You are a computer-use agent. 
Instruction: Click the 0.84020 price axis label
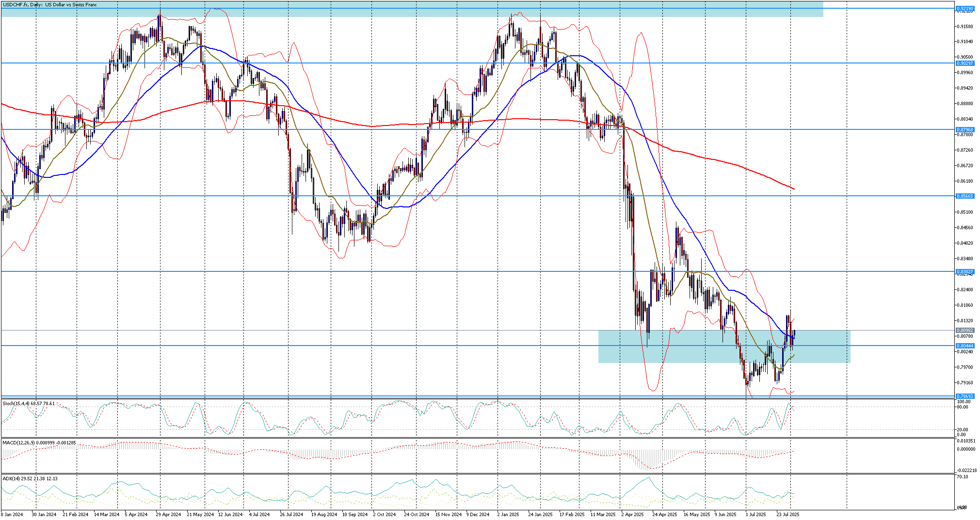(x=964, y=243)
